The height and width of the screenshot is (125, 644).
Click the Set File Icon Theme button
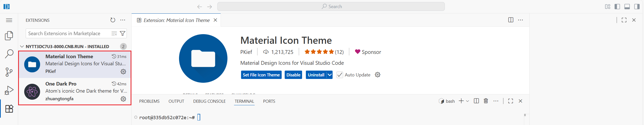pyautogui.click(x=261, y=75)
